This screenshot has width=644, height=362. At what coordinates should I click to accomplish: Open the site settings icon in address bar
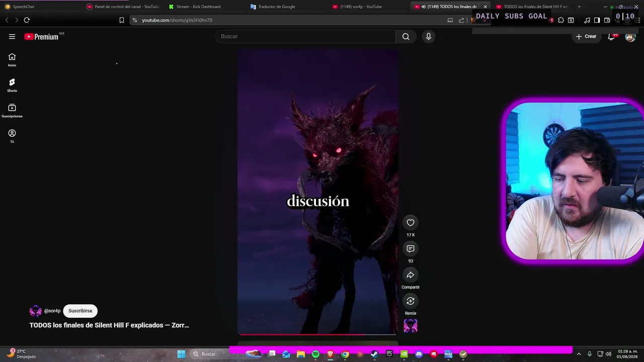click(135, 20)
